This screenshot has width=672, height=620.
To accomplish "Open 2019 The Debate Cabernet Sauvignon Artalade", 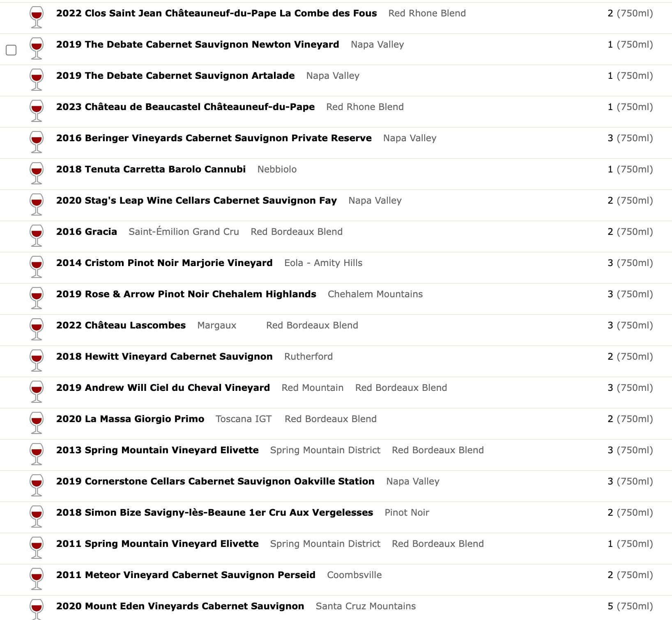I will click(x=175, y=76).
